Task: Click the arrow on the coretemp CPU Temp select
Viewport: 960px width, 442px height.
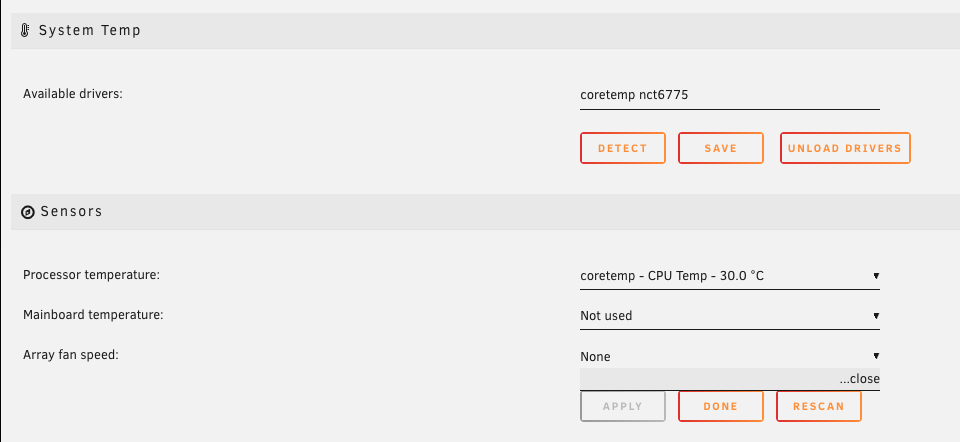Action: coord(876,276)
